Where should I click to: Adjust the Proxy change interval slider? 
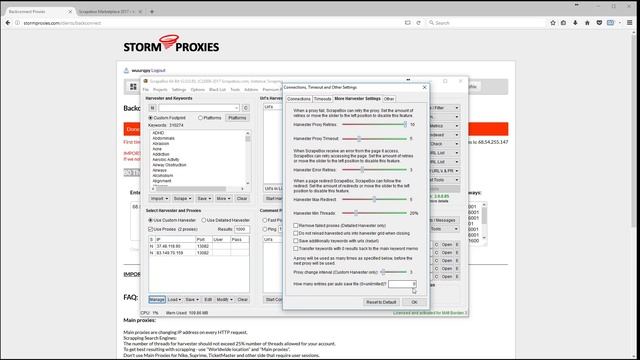tap(393, 272)
